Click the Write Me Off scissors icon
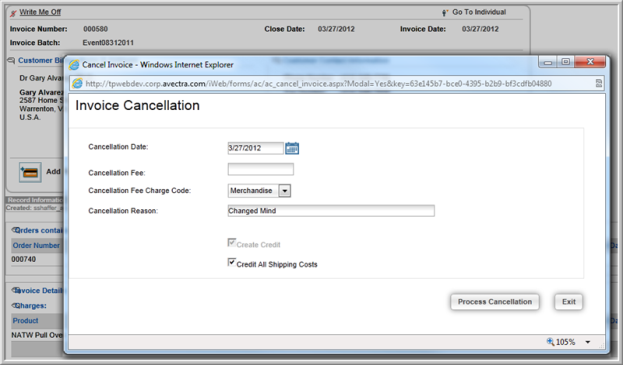The height and width of the screenshot is (365, 623). (x=14, y=13)
